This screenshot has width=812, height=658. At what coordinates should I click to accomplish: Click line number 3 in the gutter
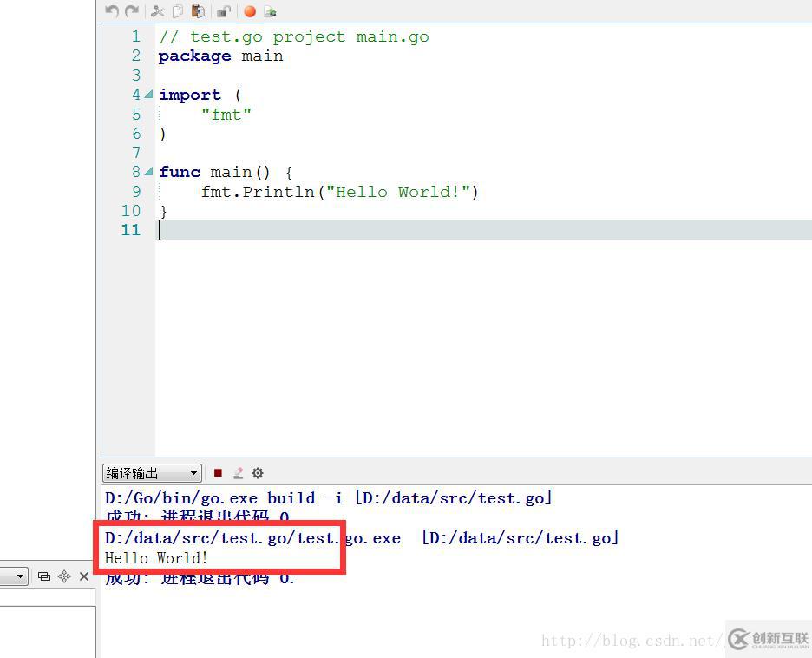click(x=135, y=76)
